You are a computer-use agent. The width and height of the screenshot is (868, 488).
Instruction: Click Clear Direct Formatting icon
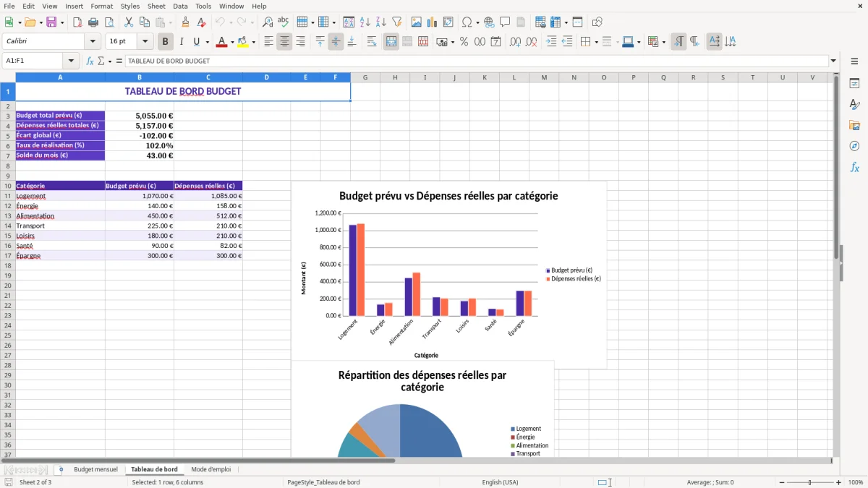click(201, 22)
